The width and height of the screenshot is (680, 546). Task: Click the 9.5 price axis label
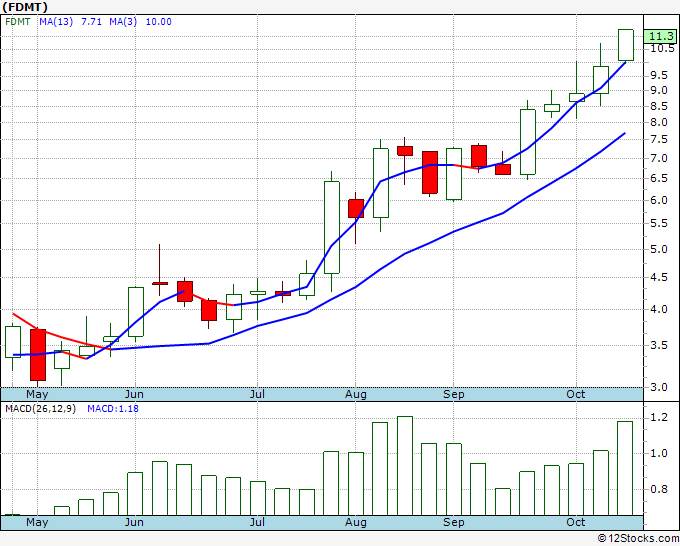click(x=659, y=75)
